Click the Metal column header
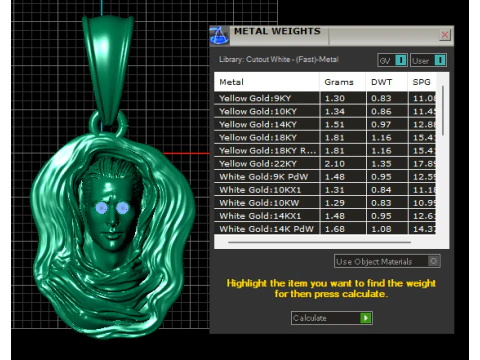This screenshot has width=480, height=360. pos(267,82)
